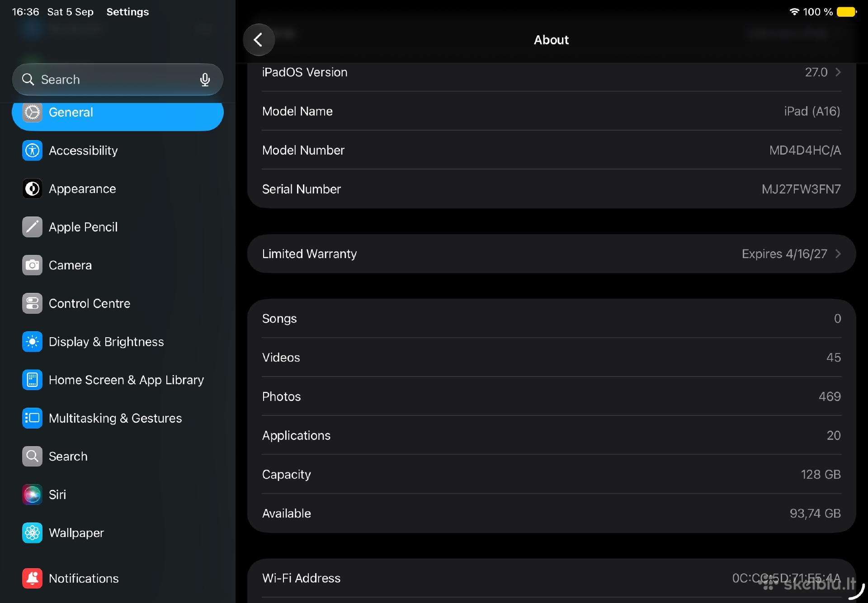The image size is (868, 603).
Task: Tap the 'Sat 5 Sep' date in status bar
Action: pos(71,12)
